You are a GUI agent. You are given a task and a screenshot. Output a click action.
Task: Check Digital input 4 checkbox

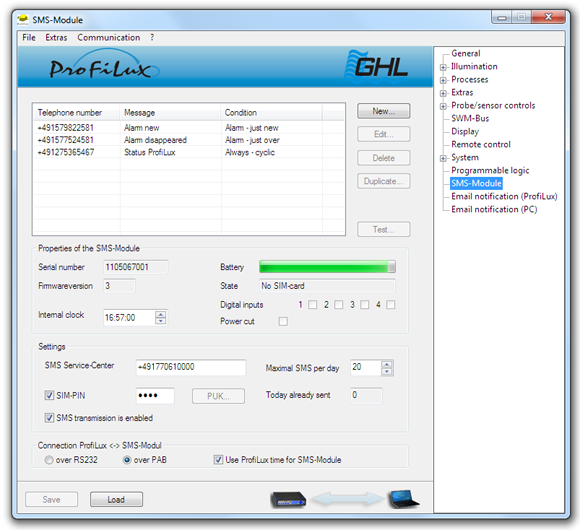pyautogui.click(x=391, y=304)
